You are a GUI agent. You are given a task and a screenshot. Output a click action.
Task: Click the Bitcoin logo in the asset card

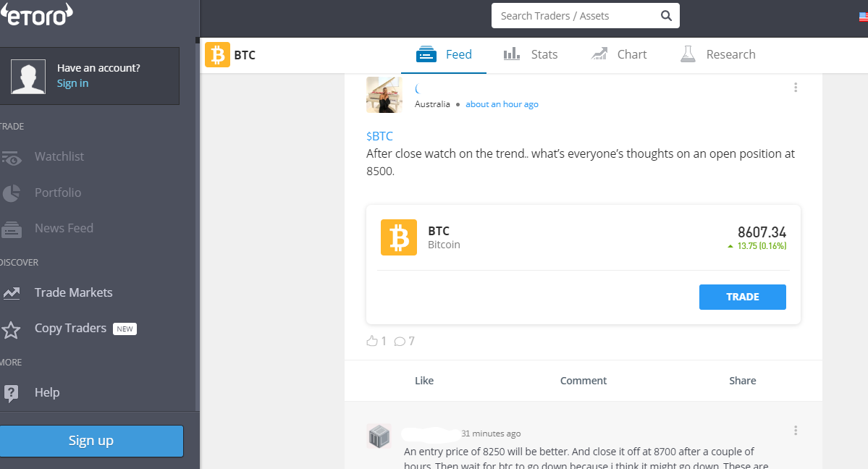coord(399,237)
